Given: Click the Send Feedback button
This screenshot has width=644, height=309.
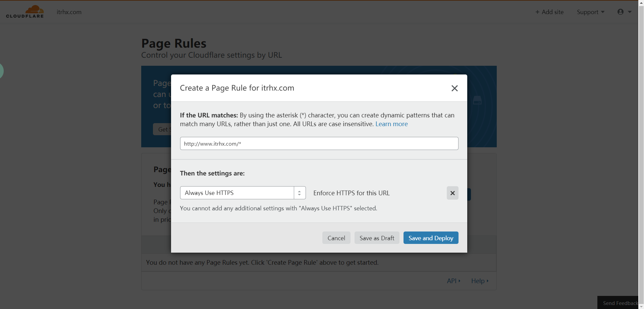Looking at the screenshot, I should pos(620,303).
